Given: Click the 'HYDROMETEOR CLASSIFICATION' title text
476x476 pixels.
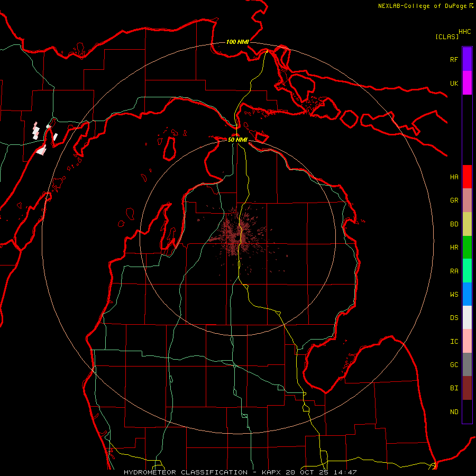Looking at the screenshot, I should click(x=186, y=472).
